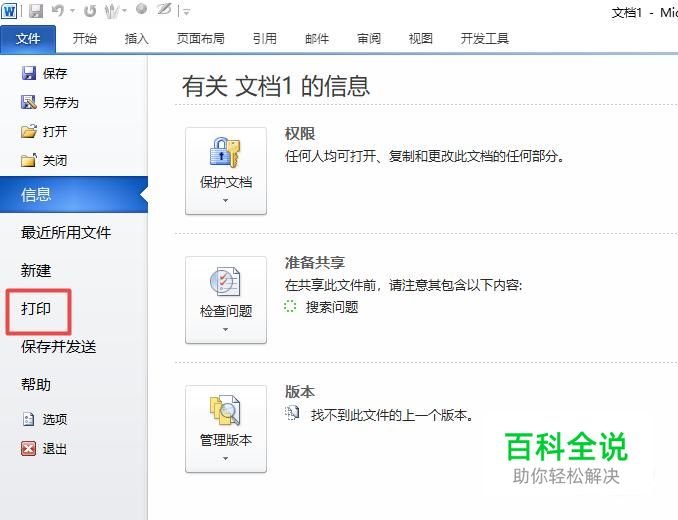The image size is (678, 520).
Task: Click the red 退出 exit icon
Action: point(29,449)
